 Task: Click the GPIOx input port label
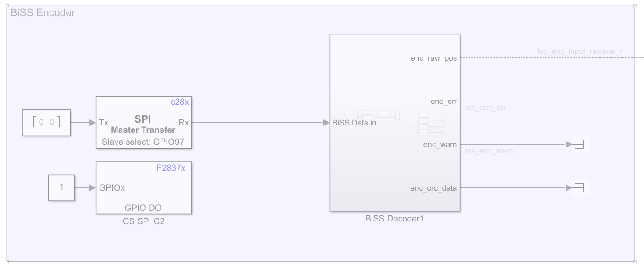coord(112,187)
